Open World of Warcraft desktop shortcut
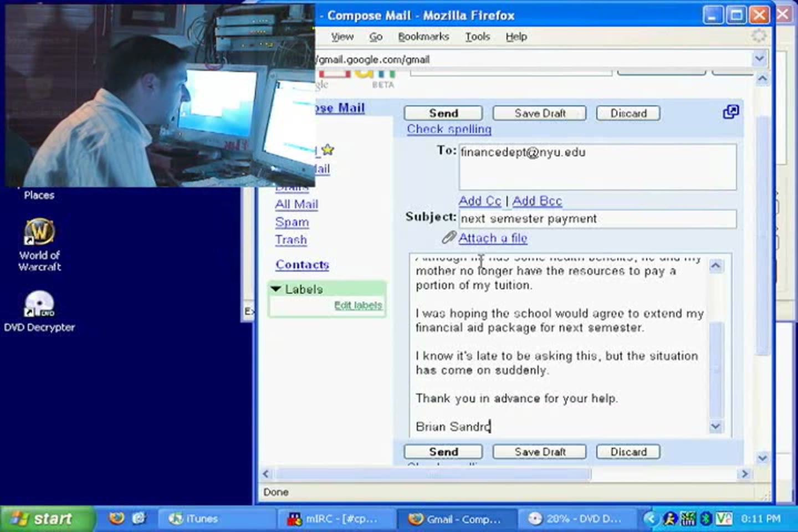This screenshot has height=532, width=798. click(39, 244)
